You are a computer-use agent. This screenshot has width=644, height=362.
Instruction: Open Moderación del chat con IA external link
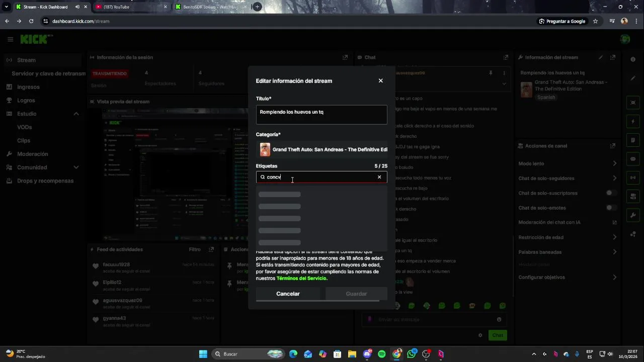614,222
